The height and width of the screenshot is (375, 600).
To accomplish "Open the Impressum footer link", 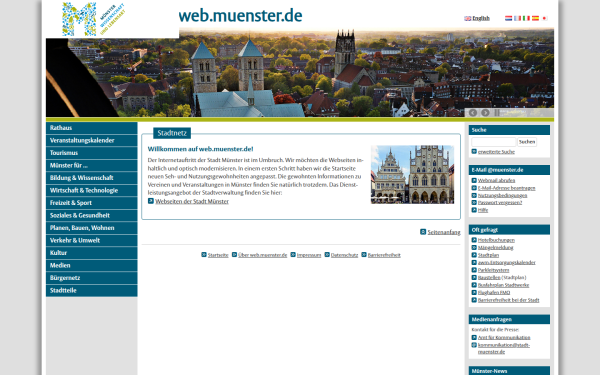I will click(309, 255).
